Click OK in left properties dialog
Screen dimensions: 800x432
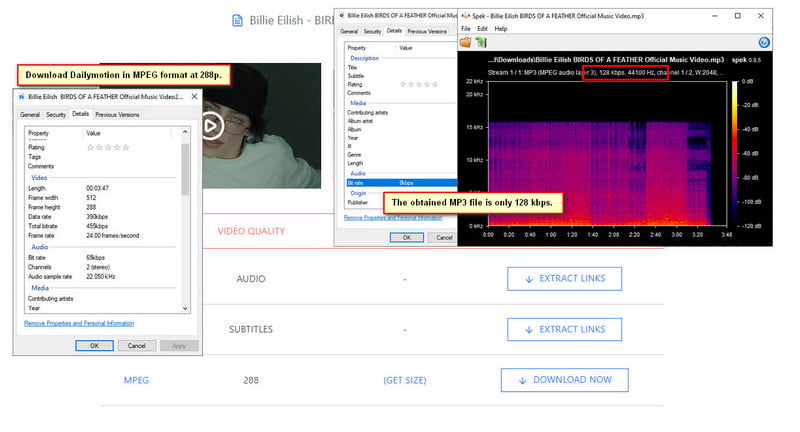pyautogui.click(x=94, y=345)
